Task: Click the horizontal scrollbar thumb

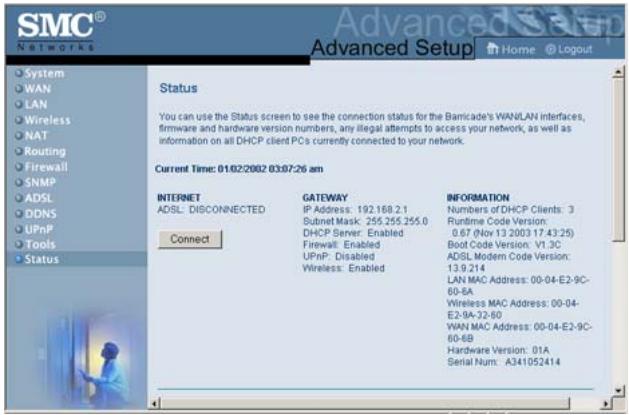Action: coord(365,403)
